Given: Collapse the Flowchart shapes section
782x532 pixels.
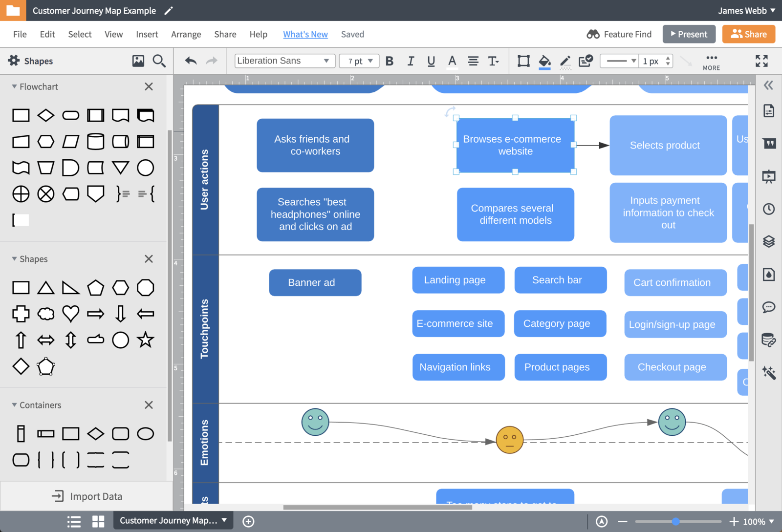Looking at the screenshot, I should point(14,86).
